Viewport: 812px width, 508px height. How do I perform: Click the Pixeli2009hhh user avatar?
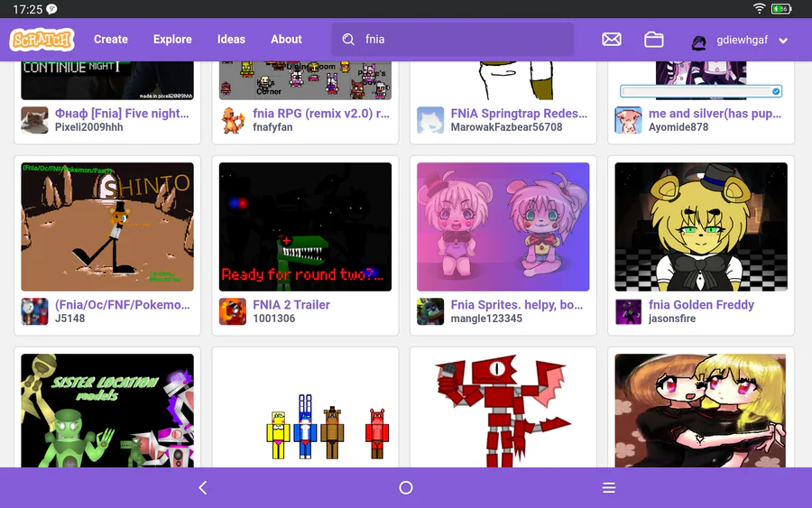[34, 120]
